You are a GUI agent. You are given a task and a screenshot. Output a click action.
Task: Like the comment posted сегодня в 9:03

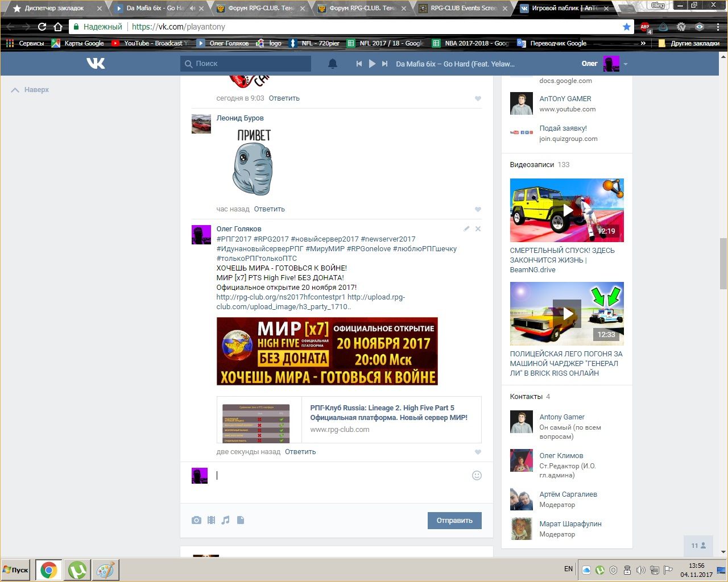coord(478,98)
